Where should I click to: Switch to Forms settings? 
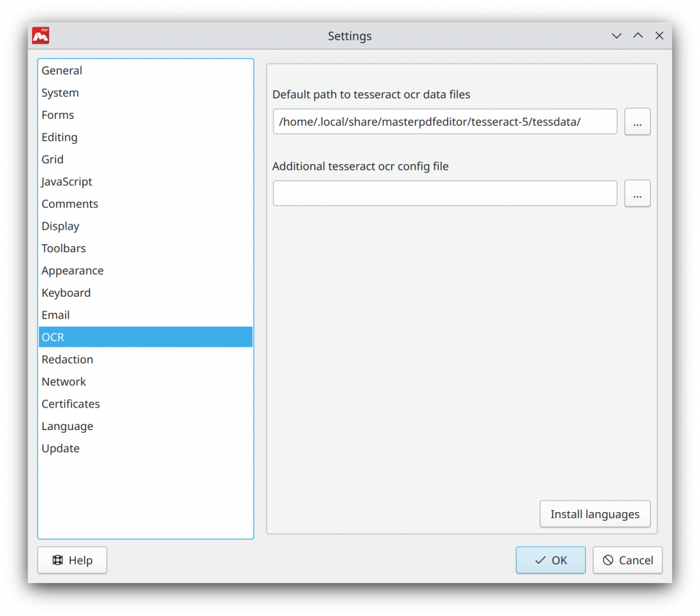tap(57, 115)
